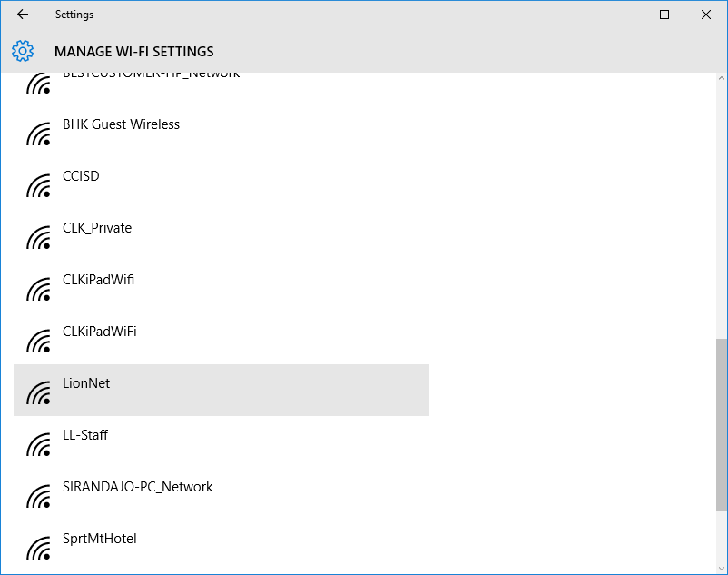Click the MANAGE WI-FI SETTINGS heading
This screenshot has width=728, height=575.
tap(134, 51)
